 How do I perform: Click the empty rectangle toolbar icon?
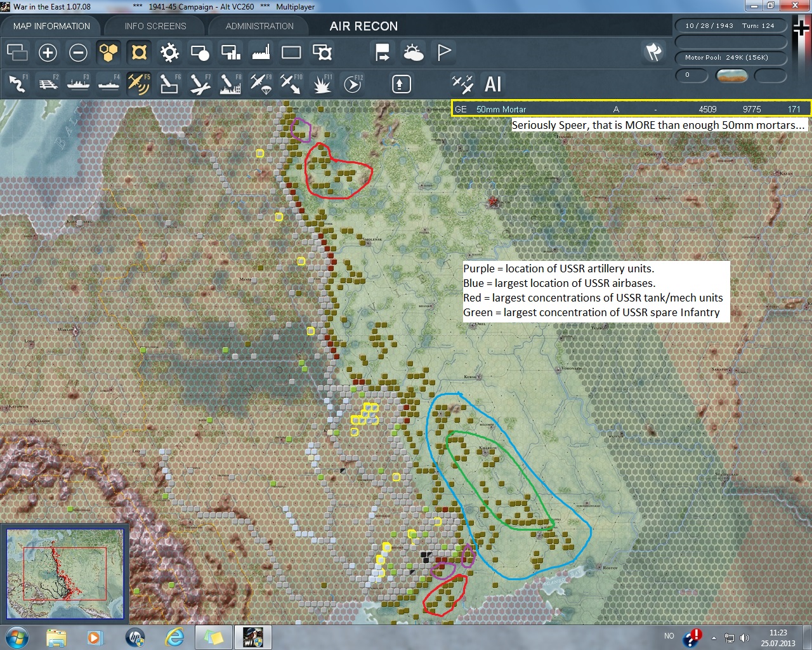coord(291,52)
